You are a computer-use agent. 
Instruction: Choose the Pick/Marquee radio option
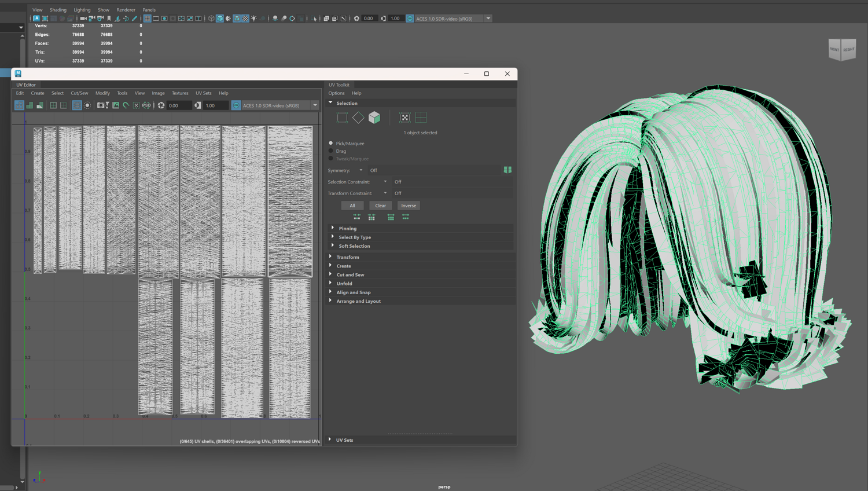click(331, 143)
